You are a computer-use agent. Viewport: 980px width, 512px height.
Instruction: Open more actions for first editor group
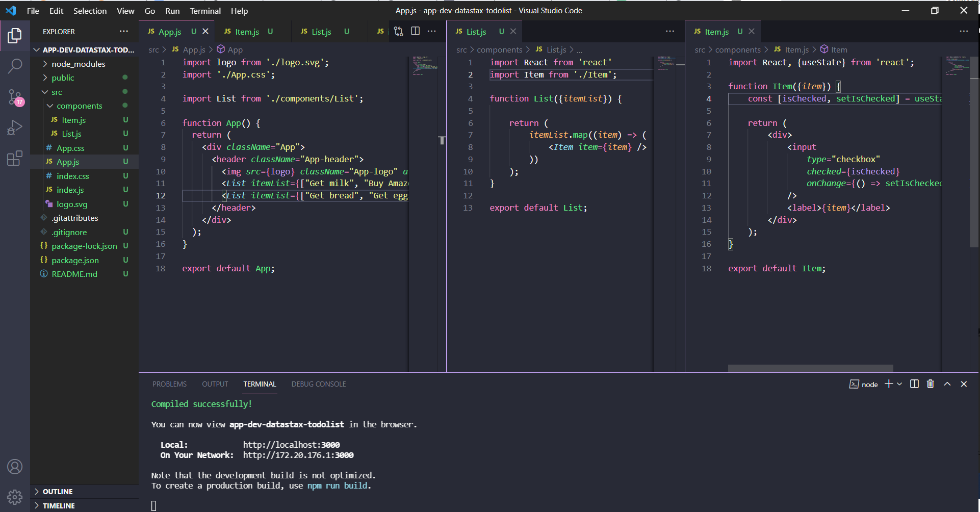click(x=432, y=32)
